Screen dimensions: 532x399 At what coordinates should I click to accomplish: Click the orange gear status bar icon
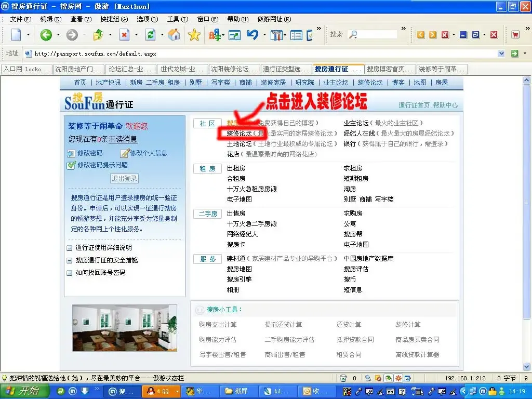(398, 378)
